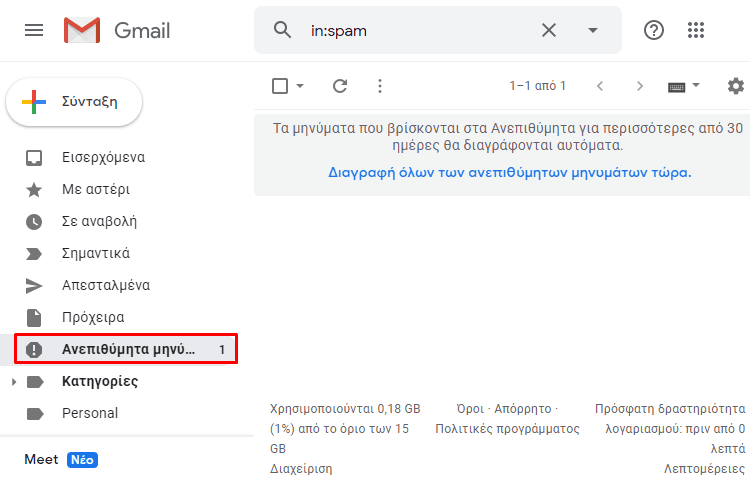Click the Meet section heading

[x=41, y=459]
